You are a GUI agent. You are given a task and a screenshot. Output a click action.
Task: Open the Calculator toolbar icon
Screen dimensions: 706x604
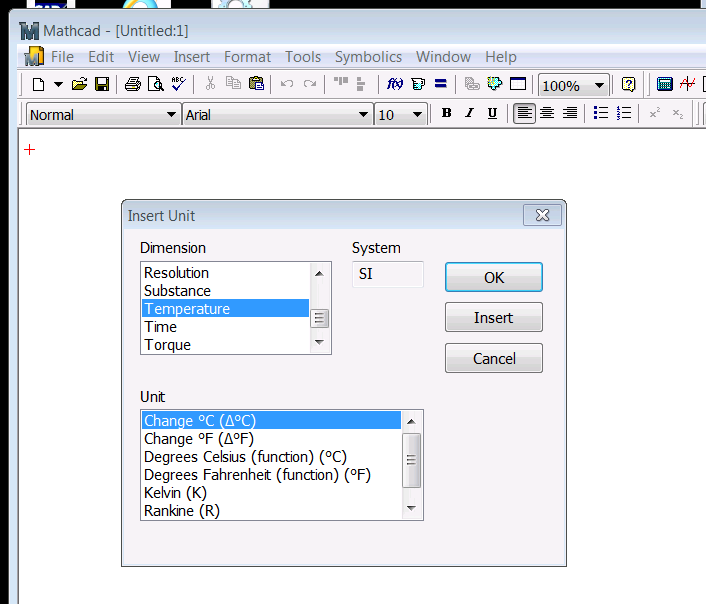(x=665, y=84)
